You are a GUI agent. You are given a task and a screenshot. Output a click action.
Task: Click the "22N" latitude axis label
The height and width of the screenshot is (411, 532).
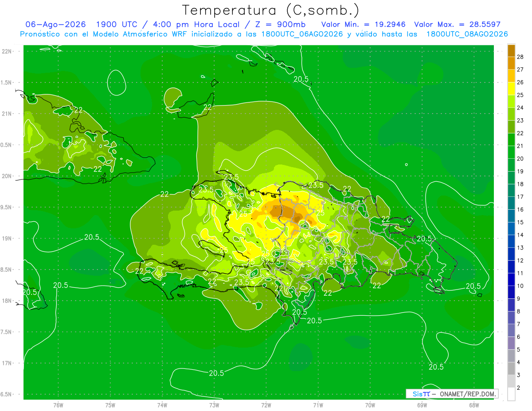tap(7, 51)
